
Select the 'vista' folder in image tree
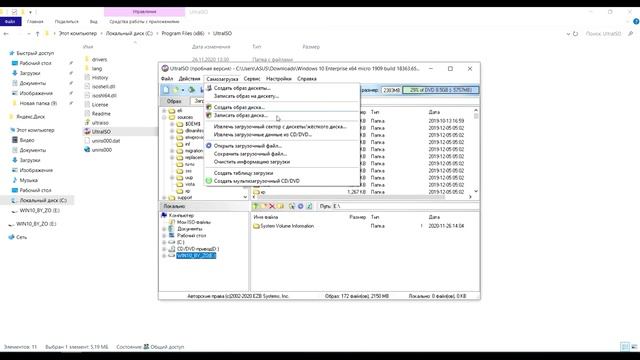(x=190, y=184)
